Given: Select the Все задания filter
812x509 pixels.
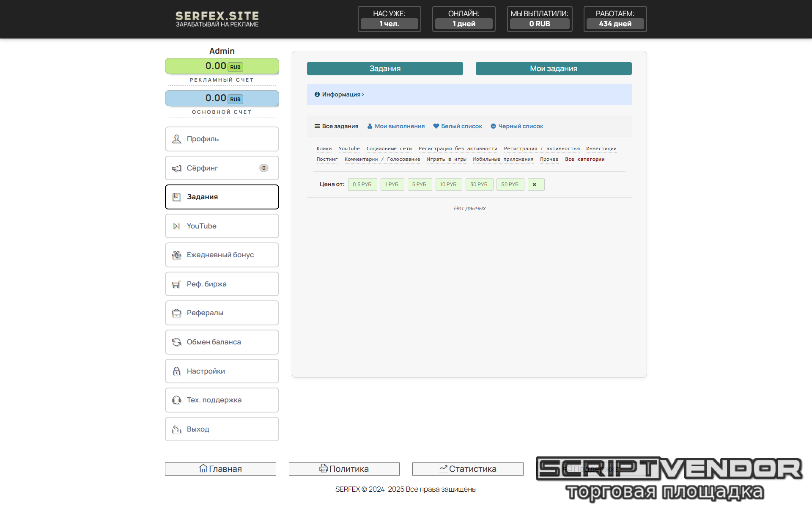Looking at the screenshot, I should click(x=336, y=126).
